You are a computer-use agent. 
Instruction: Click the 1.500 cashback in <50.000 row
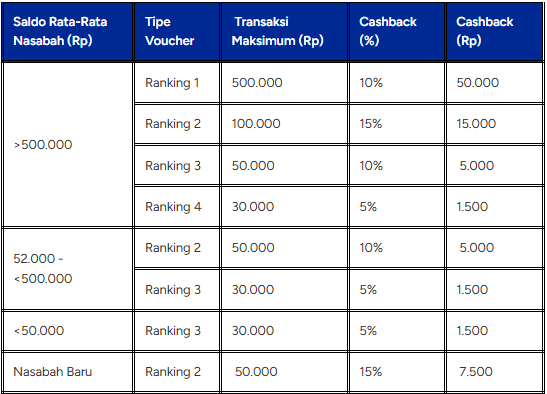point(494,330)
